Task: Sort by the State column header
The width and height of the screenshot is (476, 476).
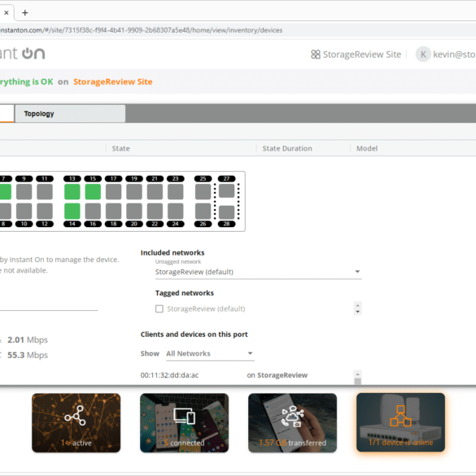Action: coord(120,148)
